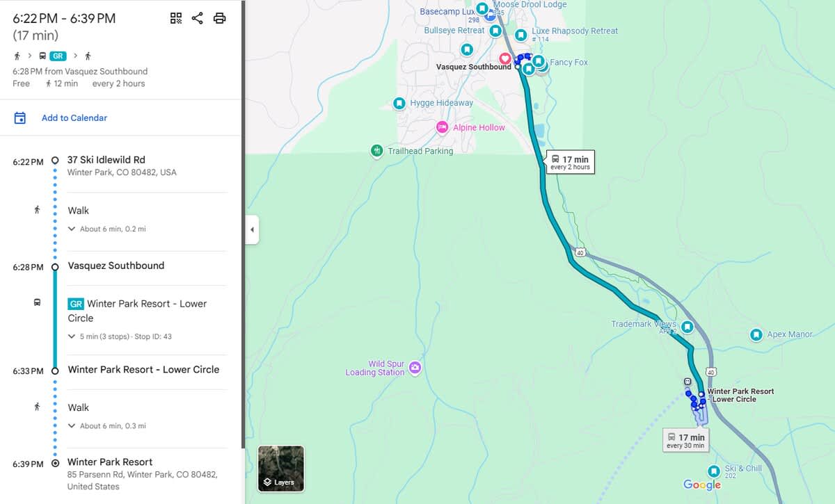Screen dimensions: 835x504
Task: Select the Vasquez Southbound stop entry
Action: [x=116, y=266]
